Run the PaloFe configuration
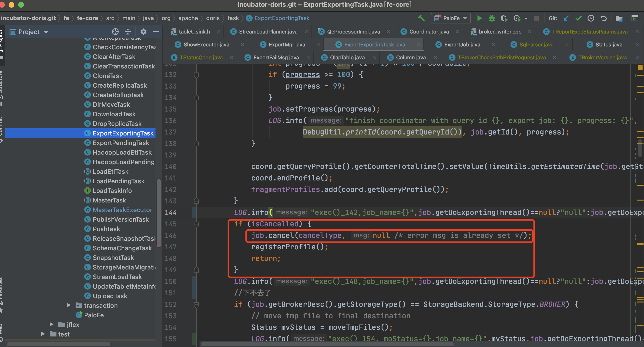The width and height of the screenshot is (644, 347). [479, 18]
